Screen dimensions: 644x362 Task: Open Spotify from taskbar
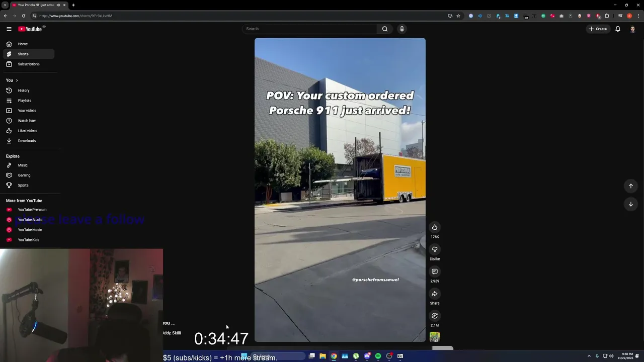[378, 356]
